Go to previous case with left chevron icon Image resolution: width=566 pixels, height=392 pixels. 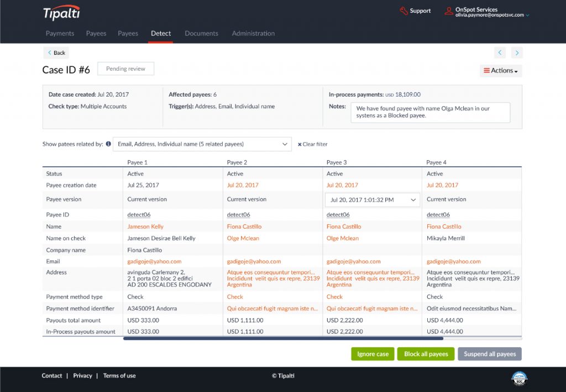click(x=500, y=52)
